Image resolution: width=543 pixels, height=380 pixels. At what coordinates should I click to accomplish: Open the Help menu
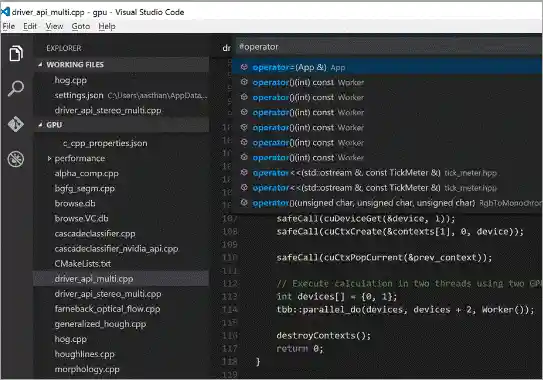(107, 26)
